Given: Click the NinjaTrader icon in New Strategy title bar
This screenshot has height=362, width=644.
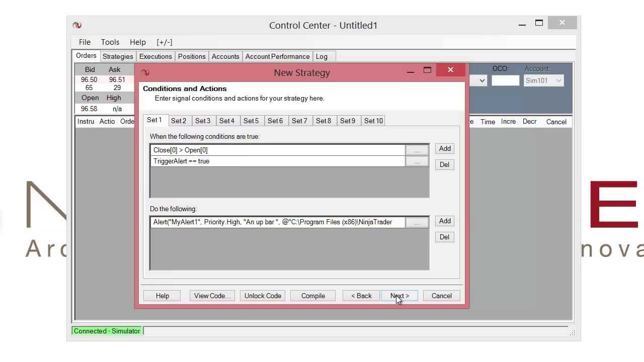Looking at the screenshot, I should pyautogui.click(x=145, y=72).
